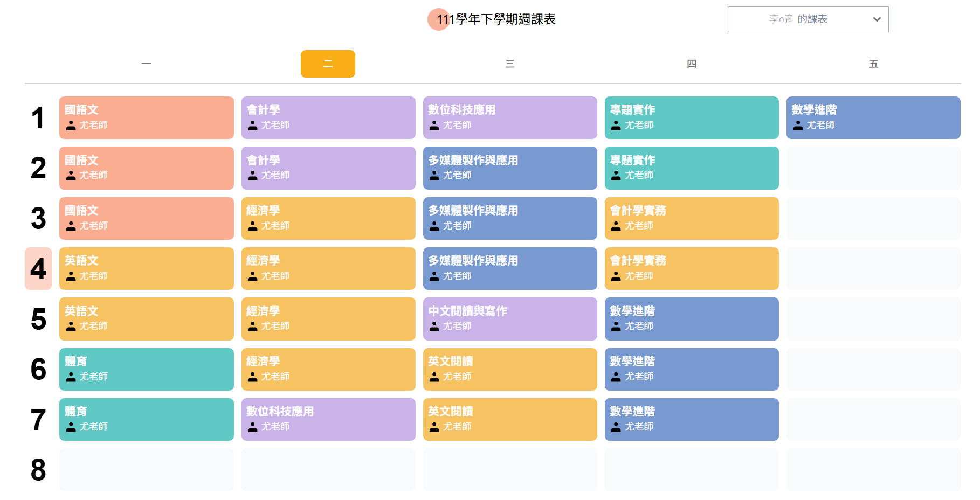Select highlighted period 4 number

click(x=38, y=269)
